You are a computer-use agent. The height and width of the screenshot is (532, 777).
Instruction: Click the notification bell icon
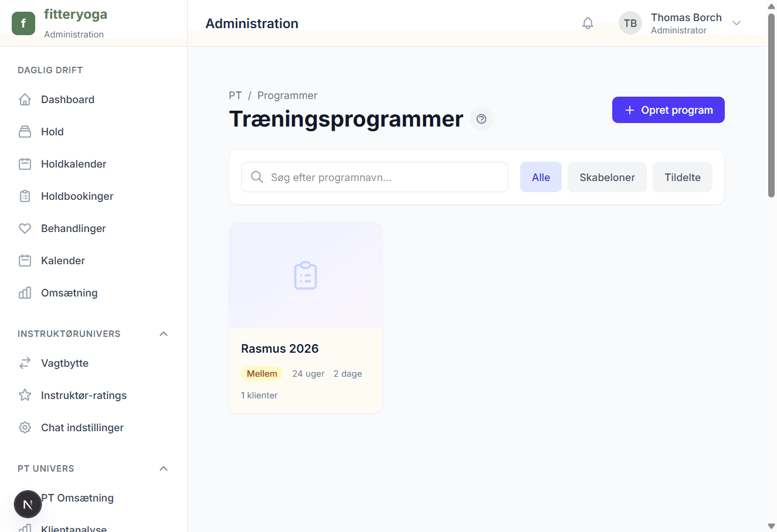point(588,23)
